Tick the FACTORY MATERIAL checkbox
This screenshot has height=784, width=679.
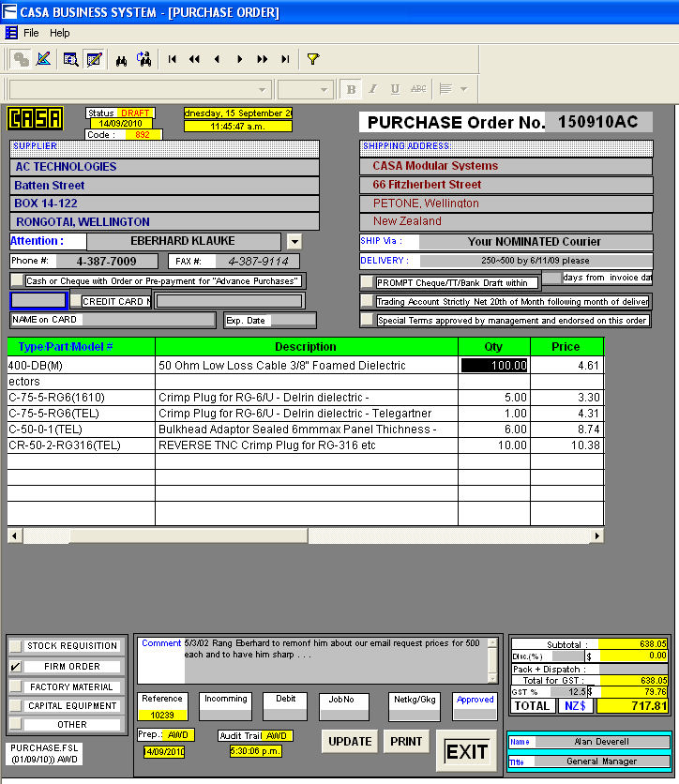[x=16, y=686]
